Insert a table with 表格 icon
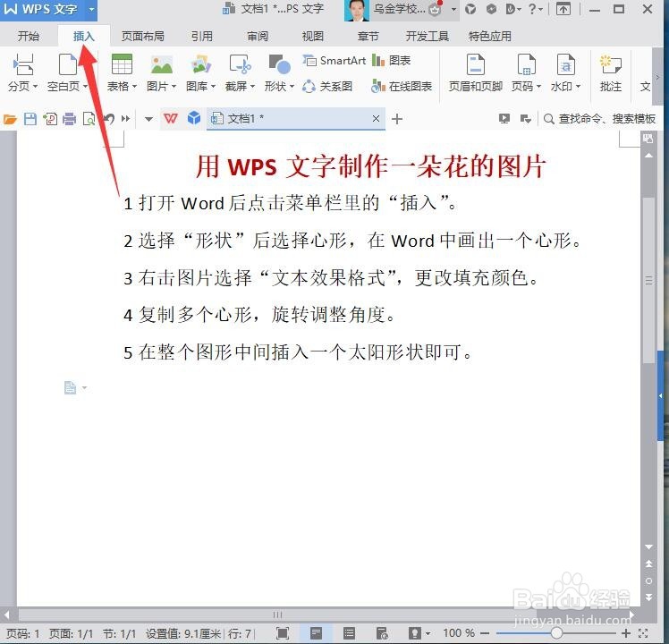 click(122, 64)
